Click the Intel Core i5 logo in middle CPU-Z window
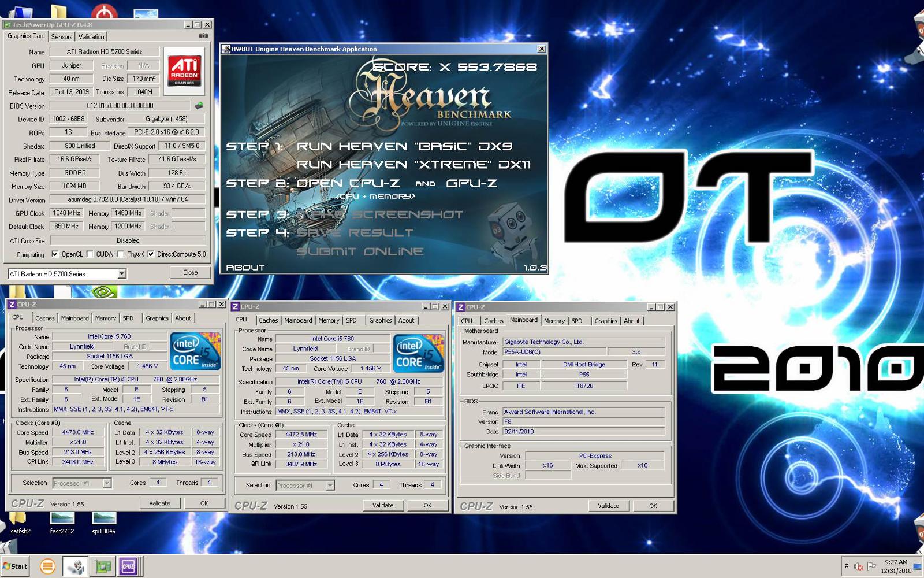Image resolution: width=924 pixels, height=578 pixels. pos(419,353)
